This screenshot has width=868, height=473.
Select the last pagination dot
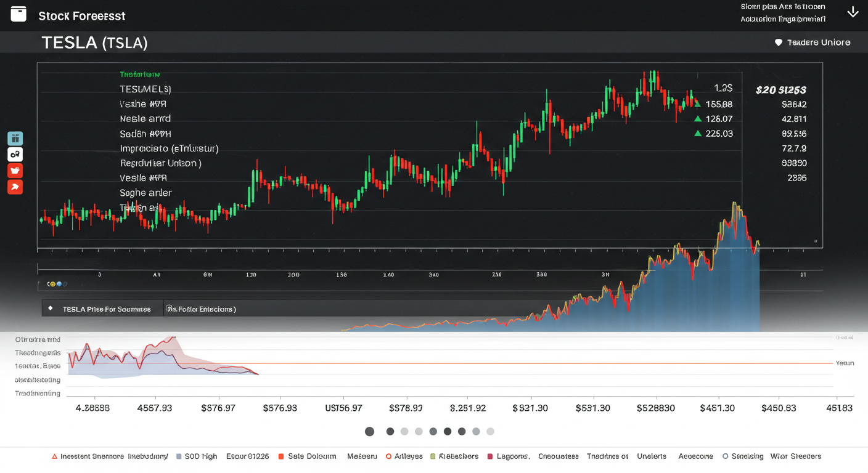(490, 431)
